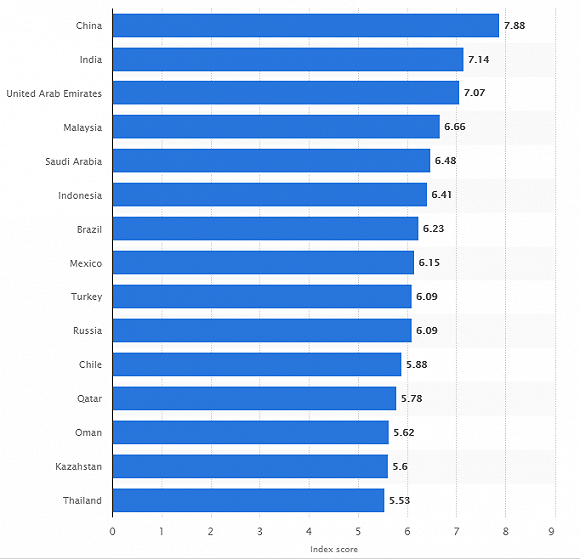Click the 7.88 value label
The height and width of the screenshot is (559, 580).
(x=514, y=26)
